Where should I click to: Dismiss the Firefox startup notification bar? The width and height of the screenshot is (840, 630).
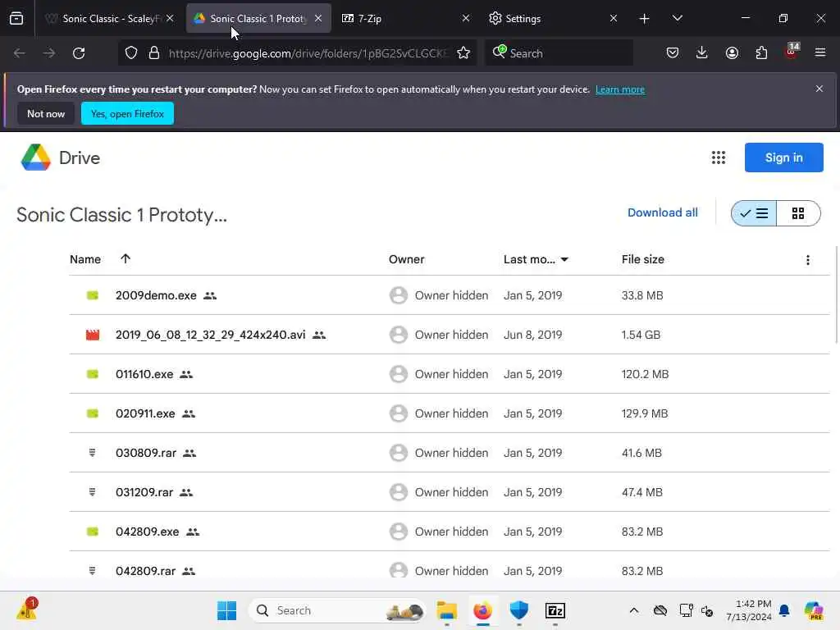click(x=819, y=89)
